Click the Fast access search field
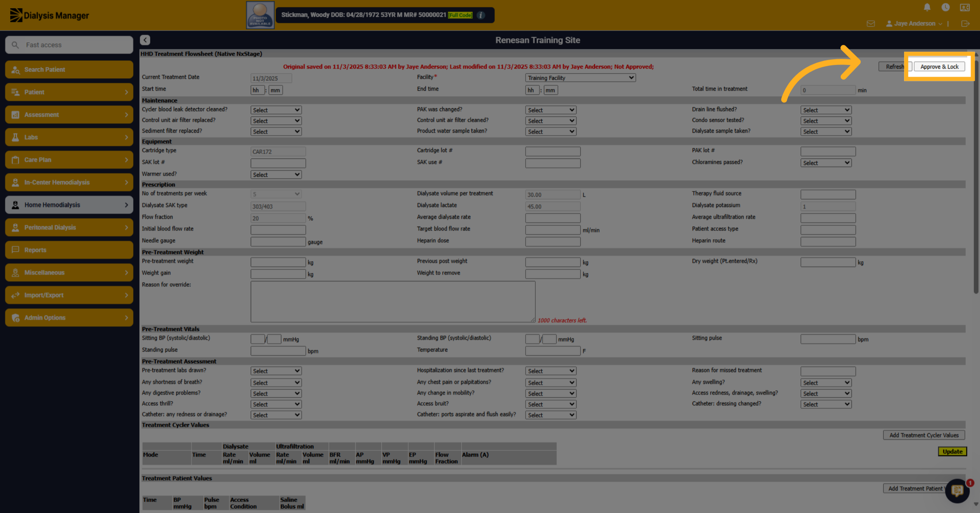Screen dimensions: 980x513 (69, 45)
